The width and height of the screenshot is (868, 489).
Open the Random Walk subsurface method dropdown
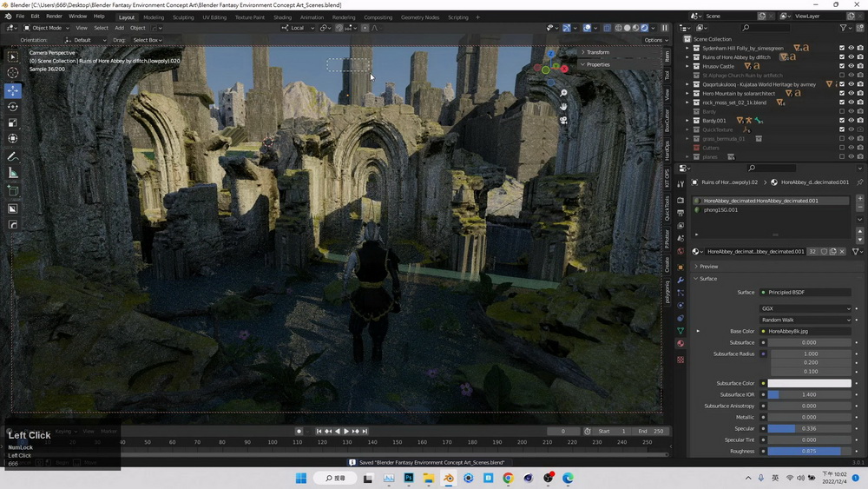tap(806, 320)
